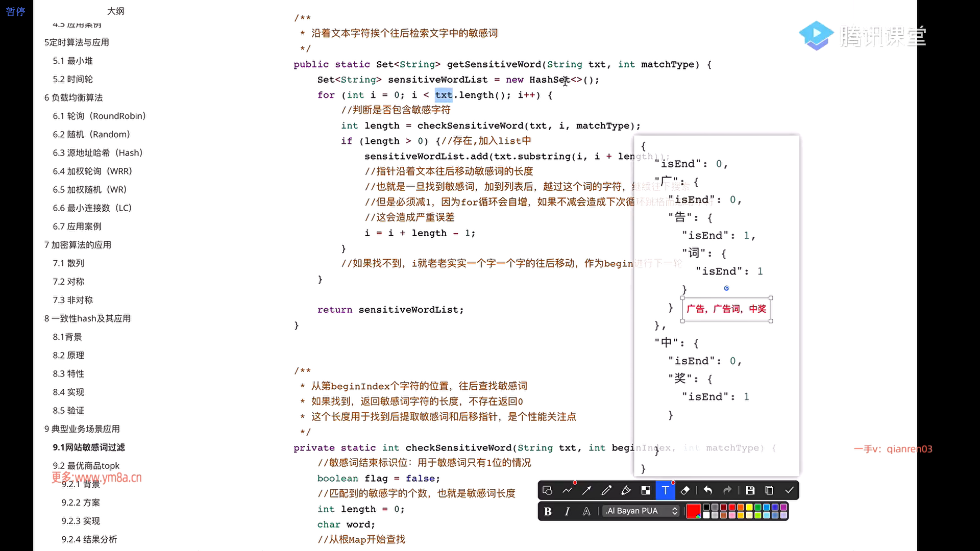The width and height of the screenshot is (980, 551).
Task: Toggle bold text formatting
Action: pos(548,511)
